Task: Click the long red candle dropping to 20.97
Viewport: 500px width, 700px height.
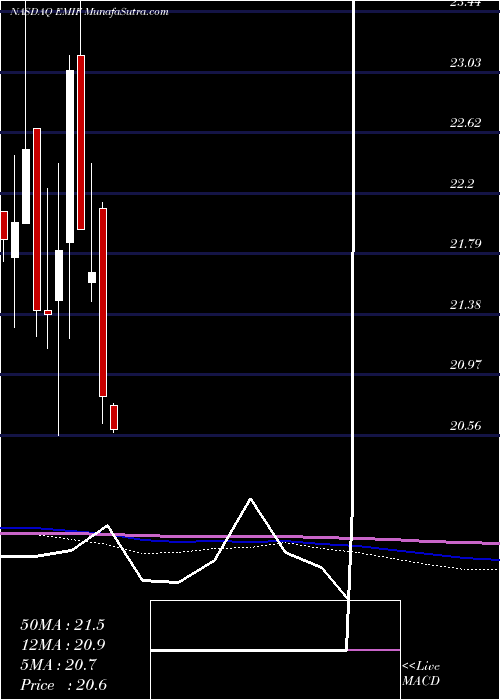Action: [x=103, y=302]
